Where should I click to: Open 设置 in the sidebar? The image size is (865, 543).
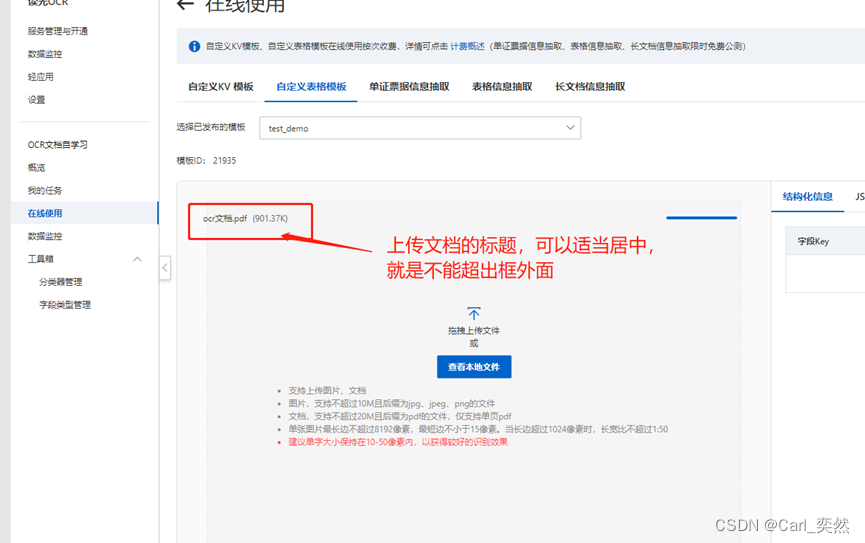pyautogui.click(x=36, y=100)
